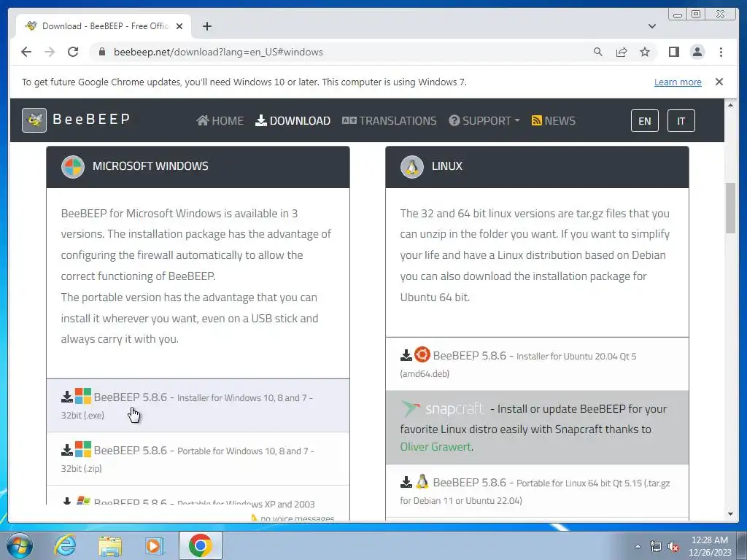Open the Oliver Grawert link

pyautogui.click(x=436, y=447)
